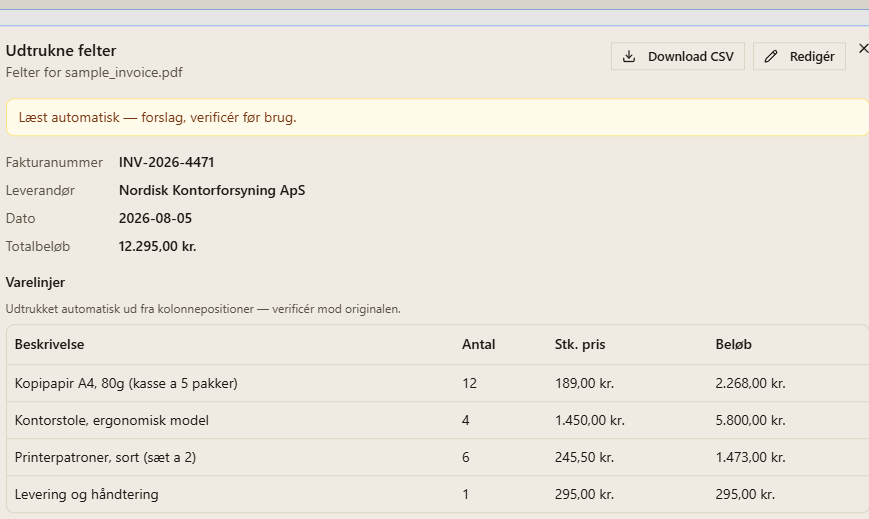Open editing with the Redigér button
869x519 pixels.
[x=799, y=56]
